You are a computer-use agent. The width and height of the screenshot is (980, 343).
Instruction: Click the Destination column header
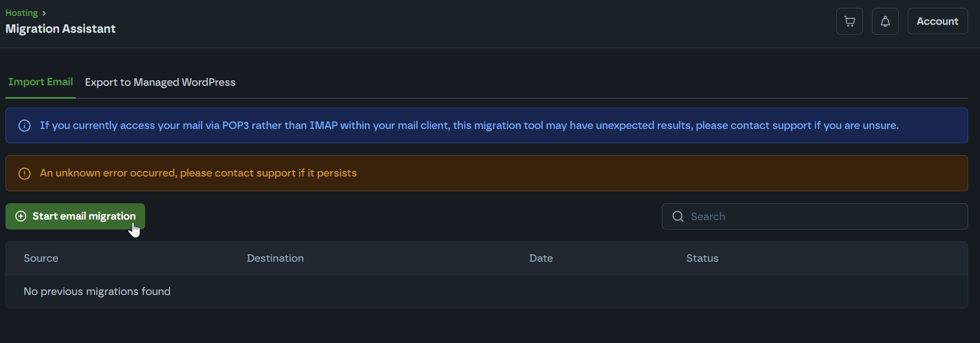tap(275, 258)
